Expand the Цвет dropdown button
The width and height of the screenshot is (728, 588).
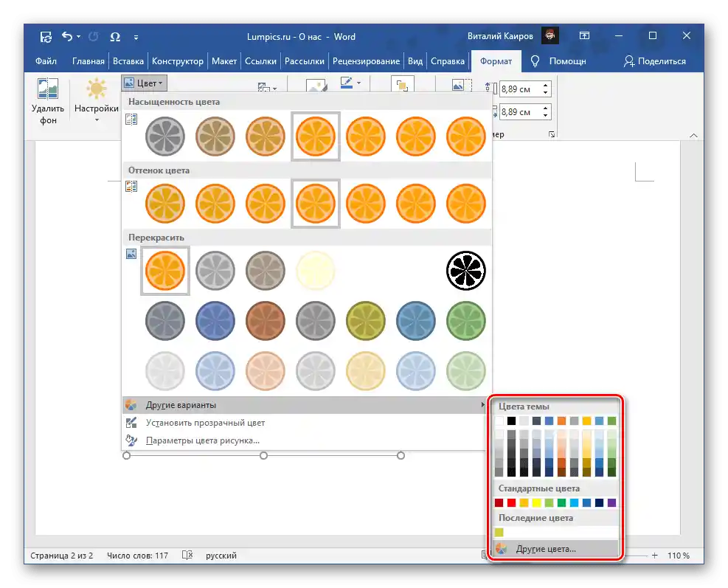(145, 83)
